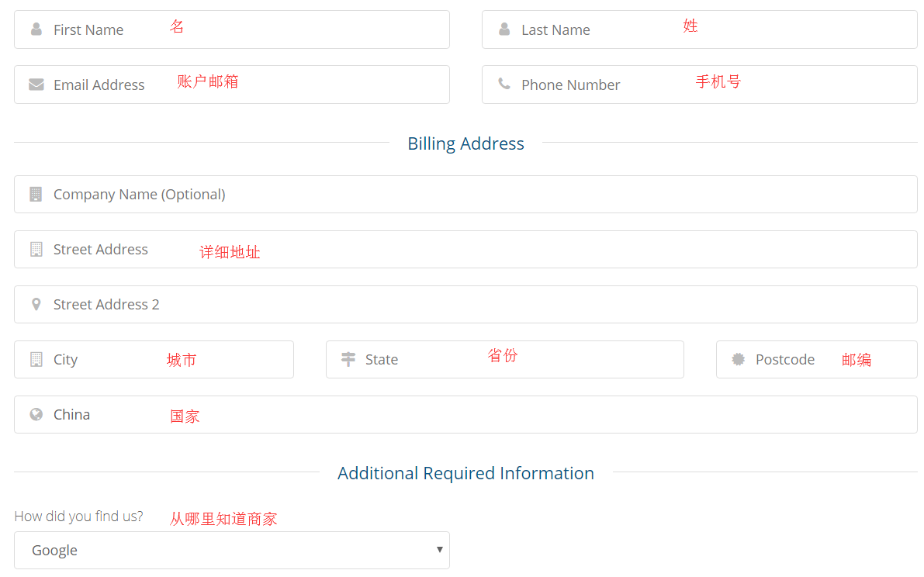Viewport: 924px width, 577px height.
Task: Click the building icon in Company Name
Action: click(36, 195)
